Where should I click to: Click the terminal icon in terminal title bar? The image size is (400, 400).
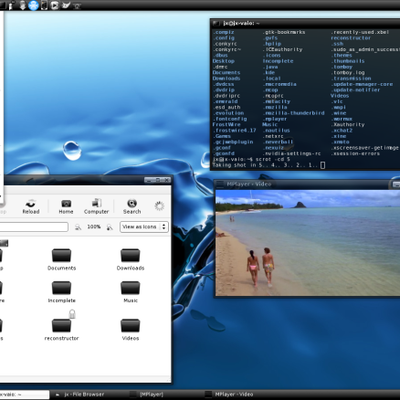[216, 23]
